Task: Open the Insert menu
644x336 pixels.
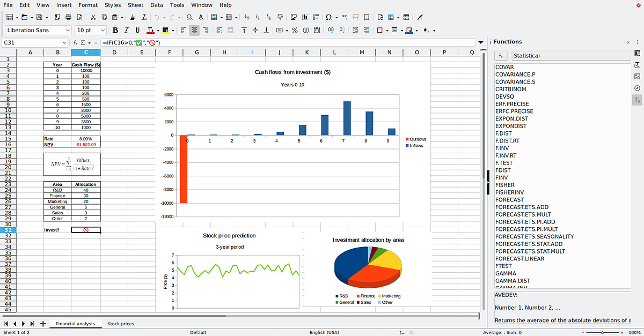Action: click(x=64, y=5)
